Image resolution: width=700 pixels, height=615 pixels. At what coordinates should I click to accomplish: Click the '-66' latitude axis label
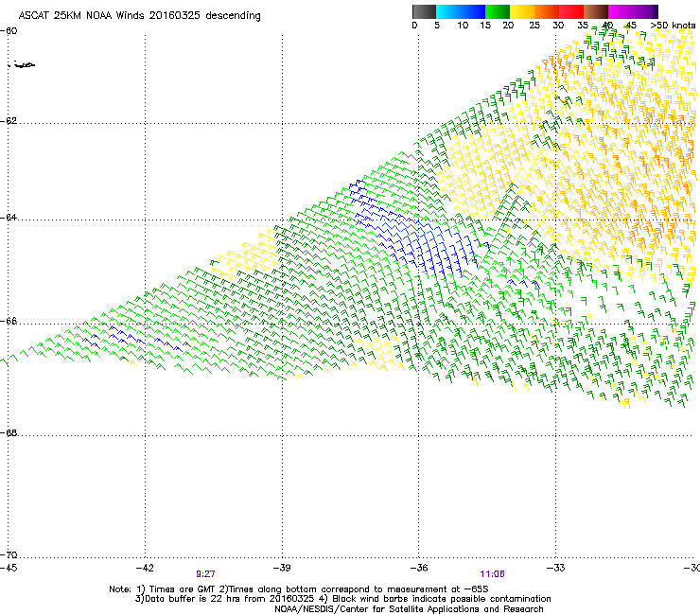click(x=9, y=322)
